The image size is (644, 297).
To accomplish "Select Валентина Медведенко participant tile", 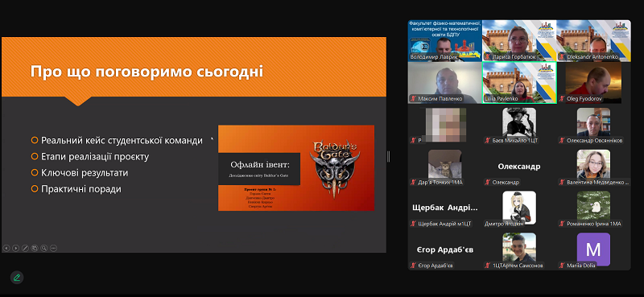I will (593, 167).
